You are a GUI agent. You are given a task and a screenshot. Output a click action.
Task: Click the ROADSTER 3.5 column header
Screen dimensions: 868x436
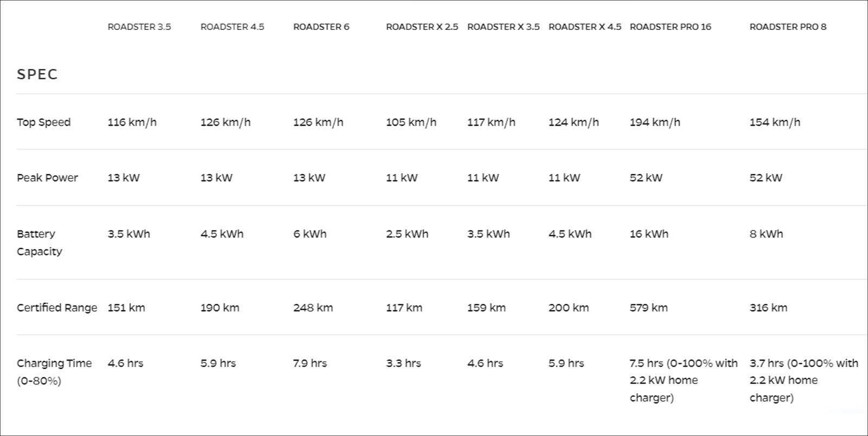point(139,27)
